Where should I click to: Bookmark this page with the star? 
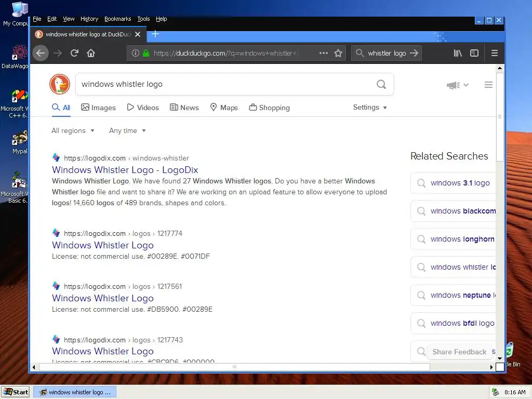click(x=338, y=53)
